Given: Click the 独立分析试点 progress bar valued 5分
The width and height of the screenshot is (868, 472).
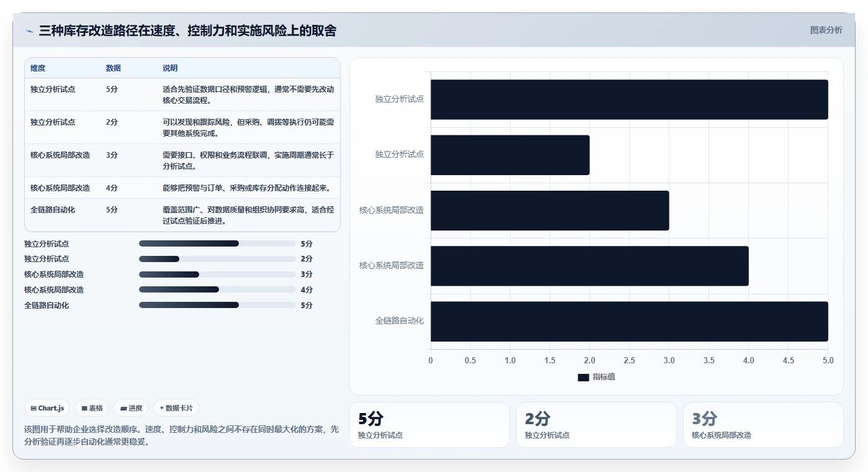Looking at the screenshot, I should 217,243.
